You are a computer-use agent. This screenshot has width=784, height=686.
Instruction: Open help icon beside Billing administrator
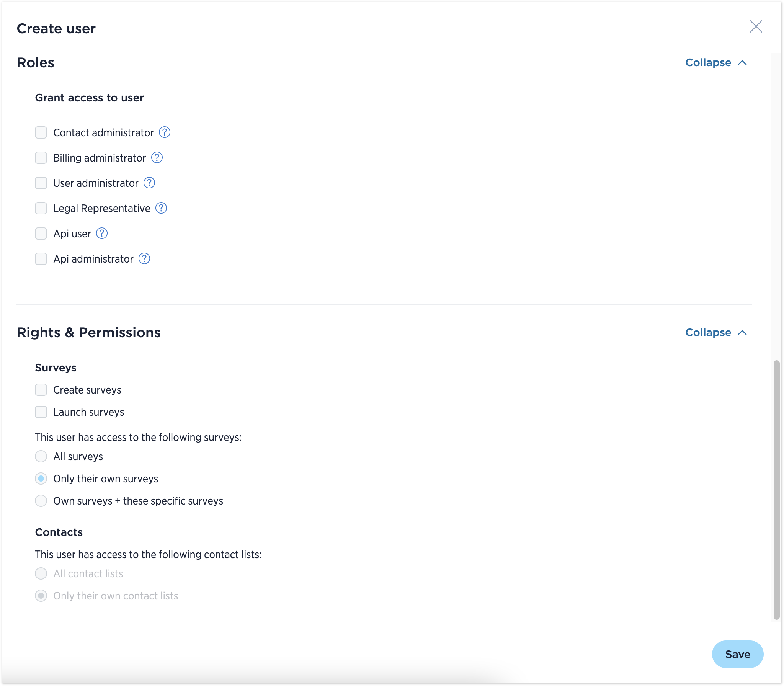click(157, 157)
